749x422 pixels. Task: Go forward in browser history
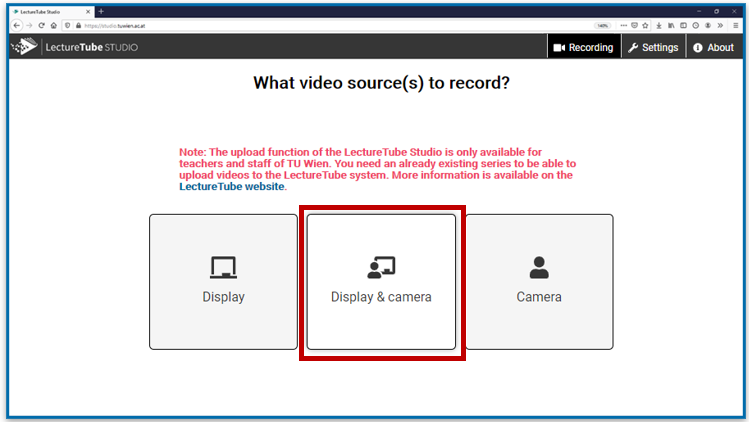pos(29,26)
